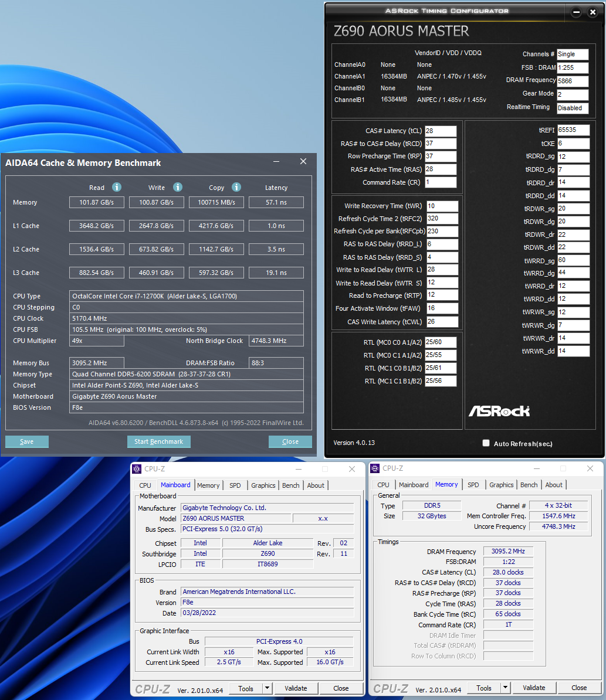
Task: Click Close button in CPU-Z Mainboard window
Action: coord(341,688)
